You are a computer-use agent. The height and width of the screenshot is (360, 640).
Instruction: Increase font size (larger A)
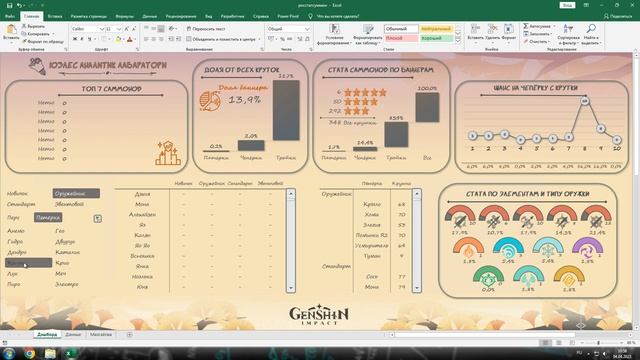127,29
